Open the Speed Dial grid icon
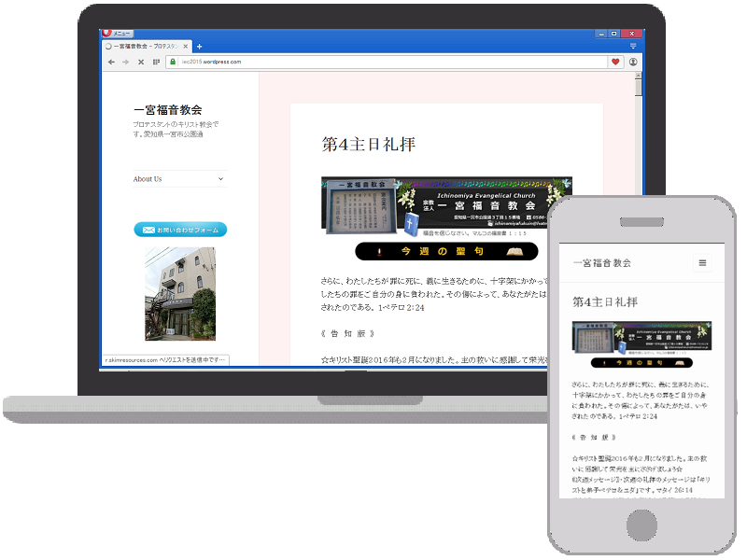The height and width of the screenshot is (560, 747). (156, 62)
